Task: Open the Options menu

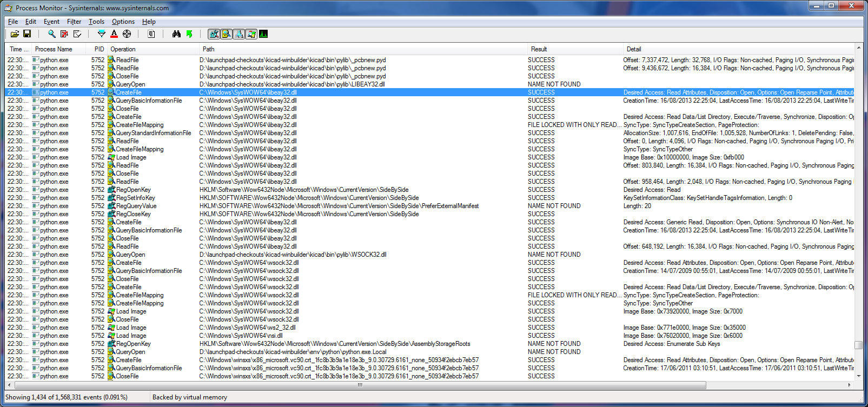Action: click(x=123, y=22)
